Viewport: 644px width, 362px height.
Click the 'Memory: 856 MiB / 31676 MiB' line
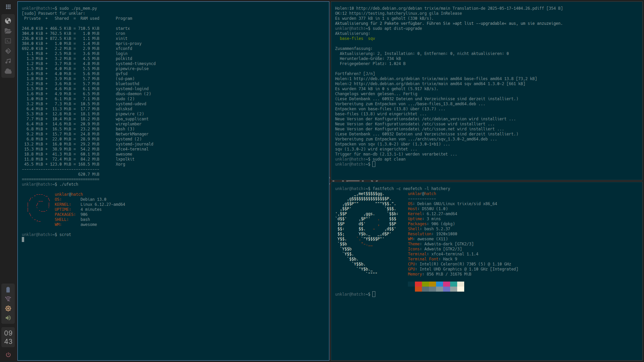(x=439, y=274)
